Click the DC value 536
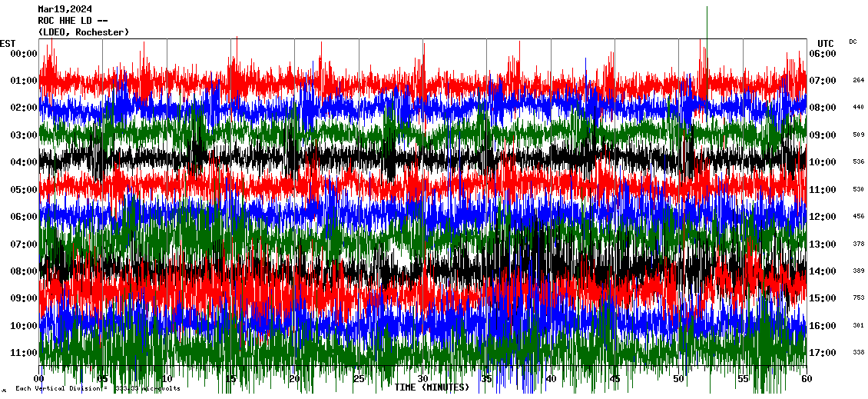 coord(858,162)
